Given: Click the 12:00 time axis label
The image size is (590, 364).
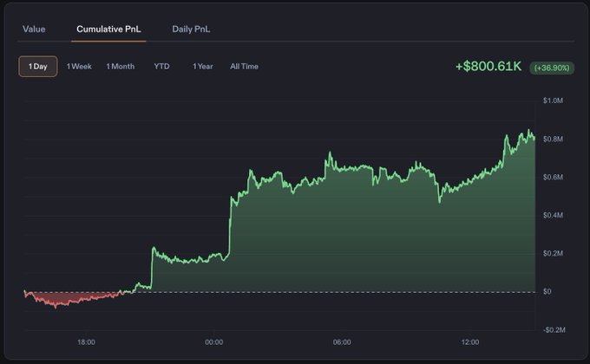Looking at the screenshot, I should pyautogui.click(x=470, y=342).
